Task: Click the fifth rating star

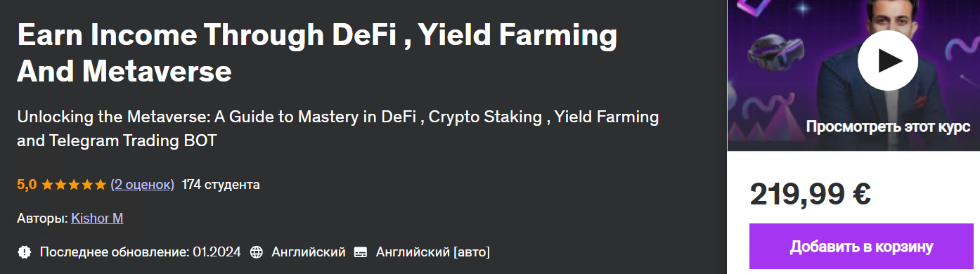Action: coord(100,185)
